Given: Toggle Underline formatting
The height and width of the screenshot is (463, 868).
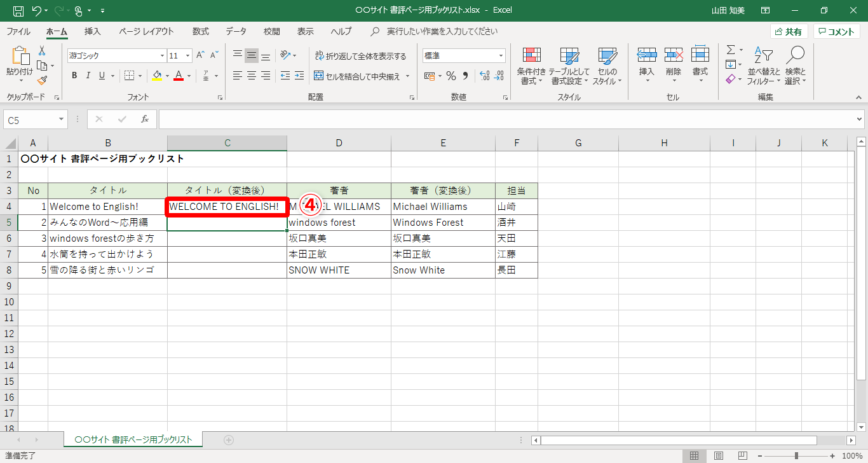Looking at the screenshot, I should point(102,76).
